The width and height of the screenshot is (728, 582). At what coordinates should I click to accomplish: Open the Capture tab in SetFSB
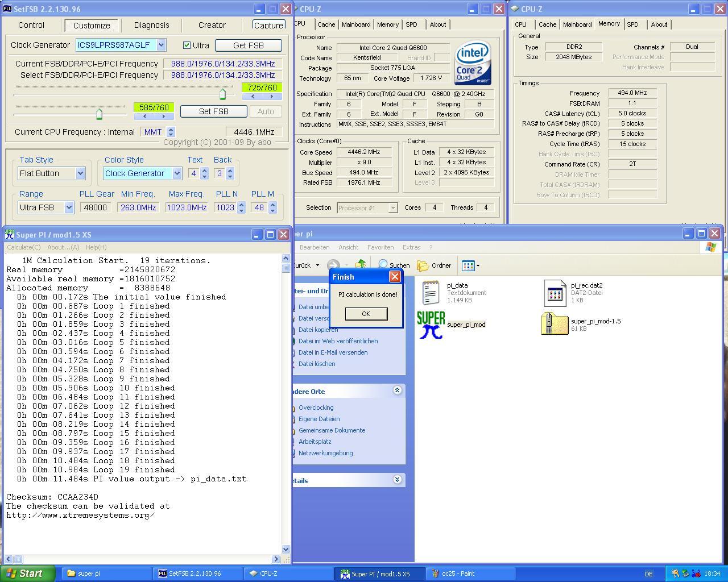(268, 25)
